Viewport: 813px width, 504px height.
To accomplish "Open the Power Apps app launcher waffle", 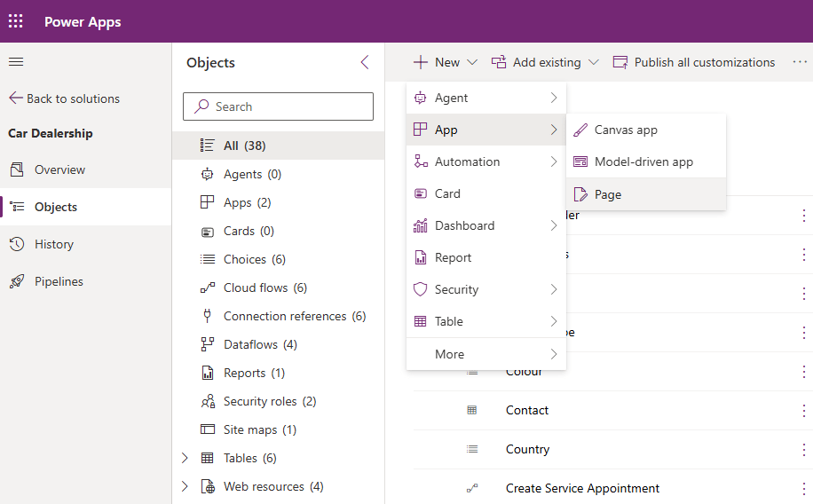I will pos(16,21).
